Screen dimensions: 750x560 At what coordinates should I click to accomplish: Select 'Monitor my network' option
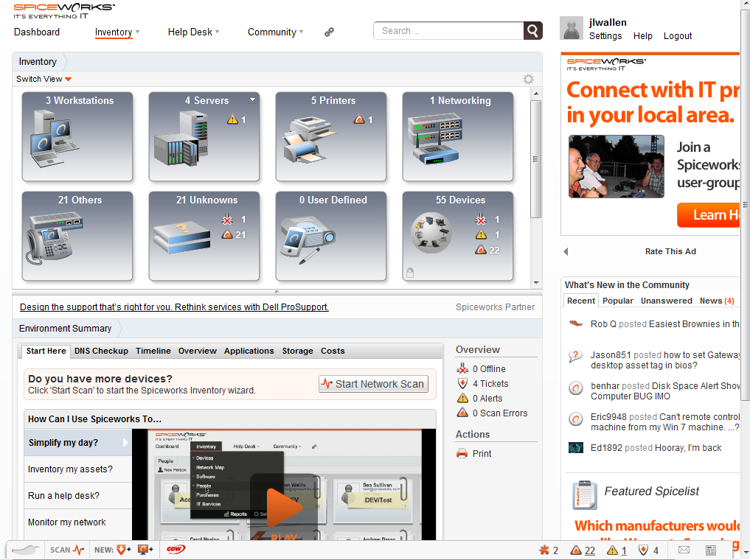(x=77, y=522)
